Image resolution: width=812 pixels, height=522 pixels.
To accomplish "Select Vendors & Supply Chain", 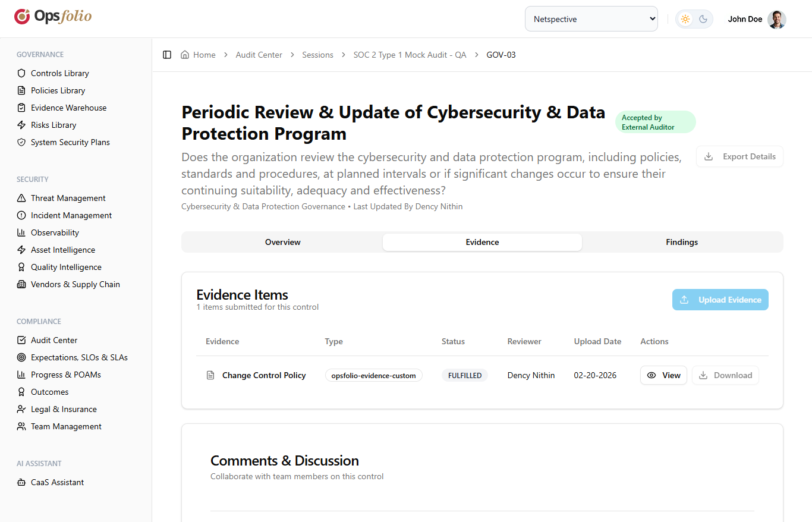I will [x=74, y=284].
